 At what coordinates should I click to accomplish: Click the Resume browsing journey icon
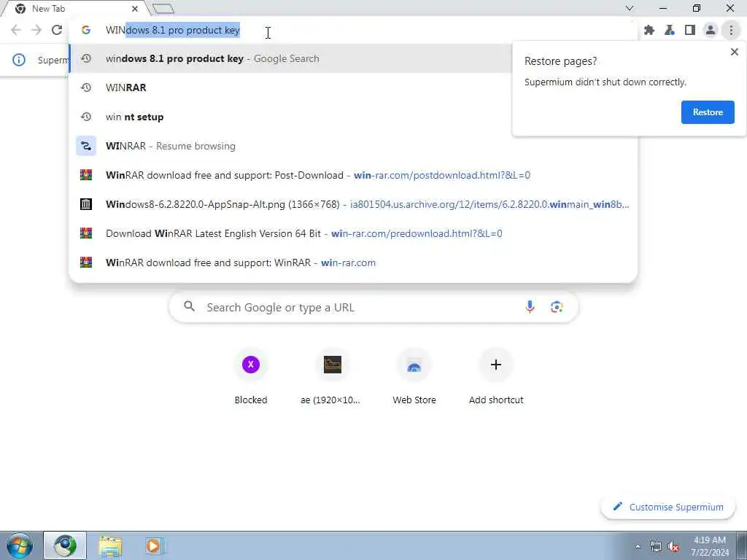pyautogui.click(x=86, y=146)
